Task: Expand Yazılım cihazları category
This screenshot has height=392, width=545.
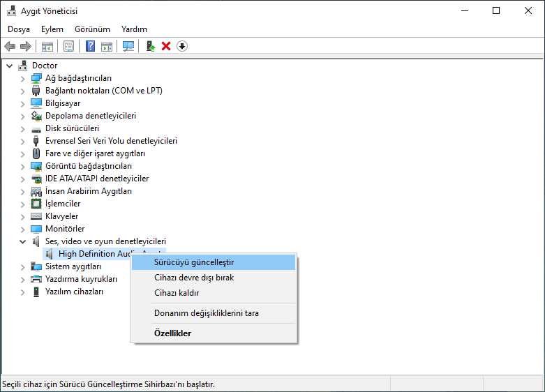Action: (23, 292)
